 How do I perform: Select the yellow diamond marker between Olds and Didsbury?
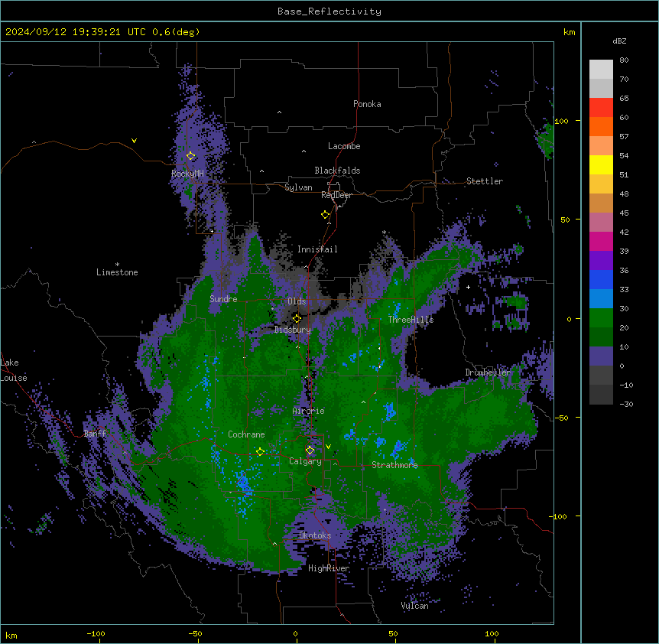coord(297,318)
